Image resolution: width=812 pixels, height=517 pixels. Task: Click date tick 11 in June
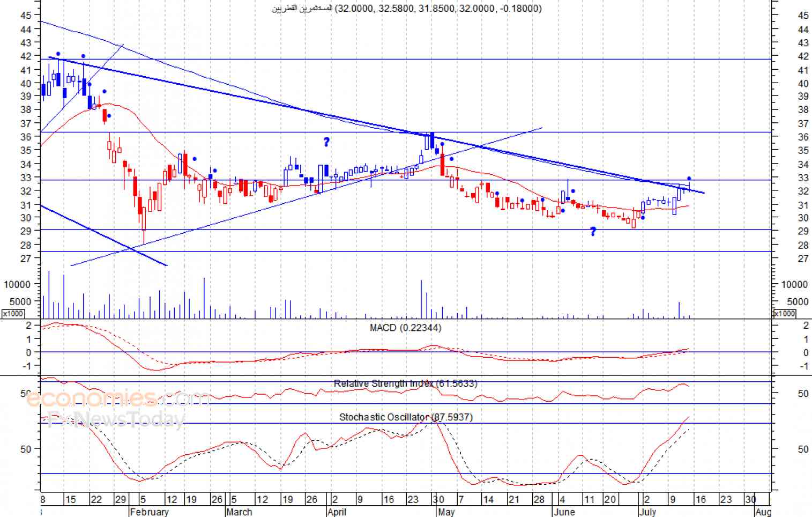[589, 499]
